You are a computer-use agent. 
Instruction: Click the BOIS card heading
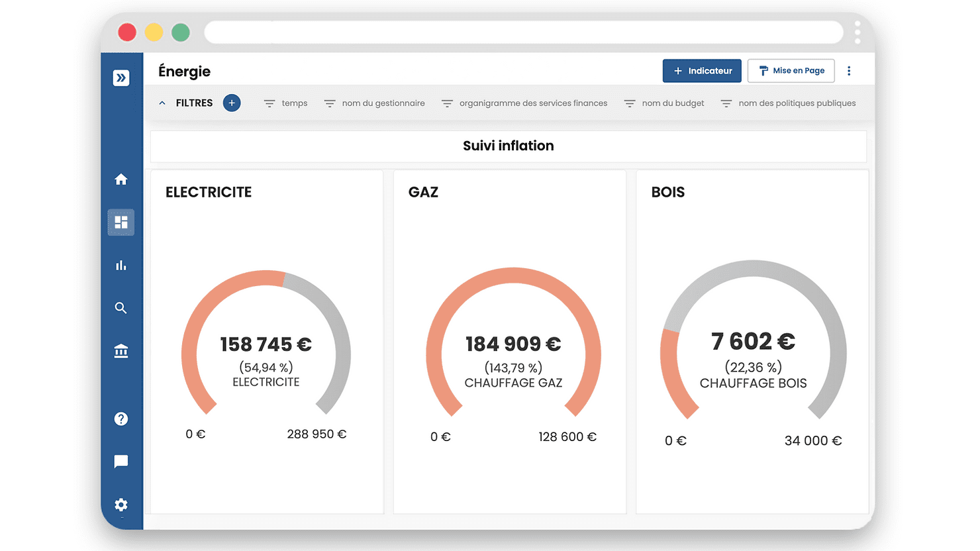[668, 192]
